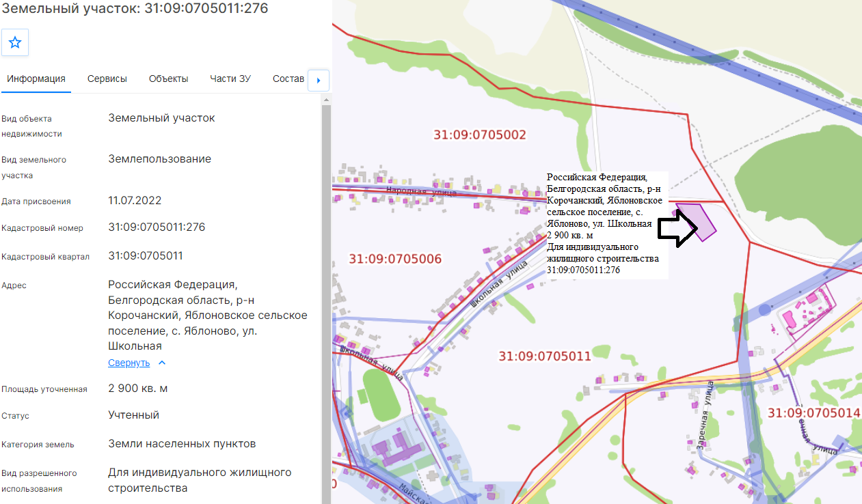862x504 pixels.
Task: Click the Землепользование value
Action: (x=159, y=159)
